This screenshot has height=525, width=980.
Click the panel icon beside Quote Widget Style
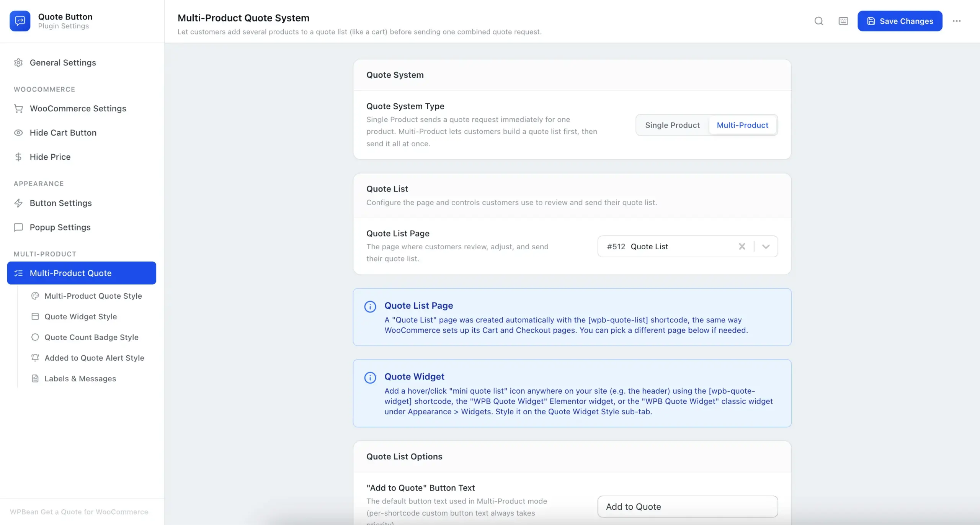click(x=35, y=316)
